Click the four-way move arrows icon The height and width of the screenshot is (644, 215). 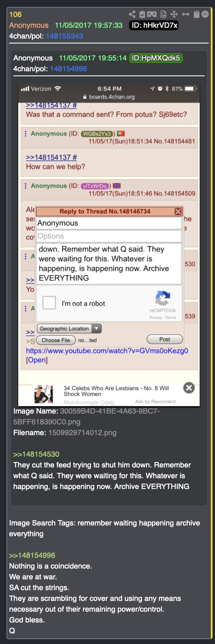[x=175, y=15]
